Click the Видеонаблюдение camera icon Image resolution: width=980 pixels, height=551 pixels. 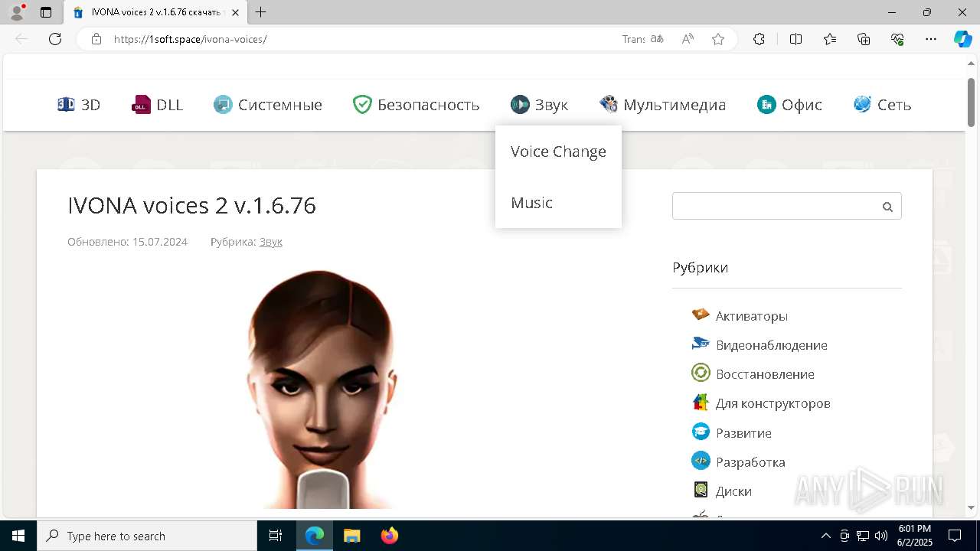[x=701, y=344]
